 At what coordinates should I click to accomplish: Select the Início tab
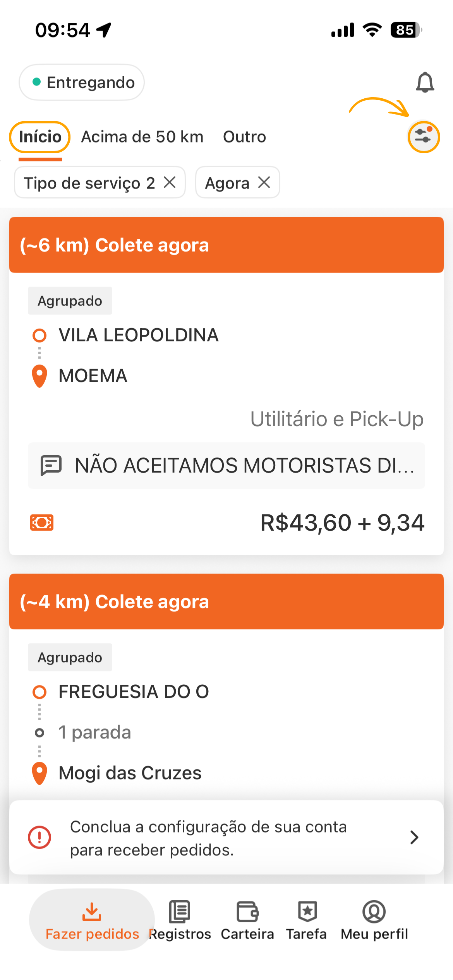click(40, 137)
